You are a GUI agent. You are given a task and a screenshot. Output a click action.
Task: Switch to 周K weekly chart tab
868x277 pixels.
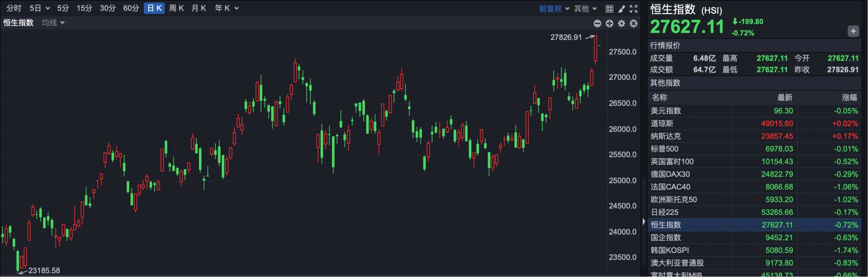176,8
